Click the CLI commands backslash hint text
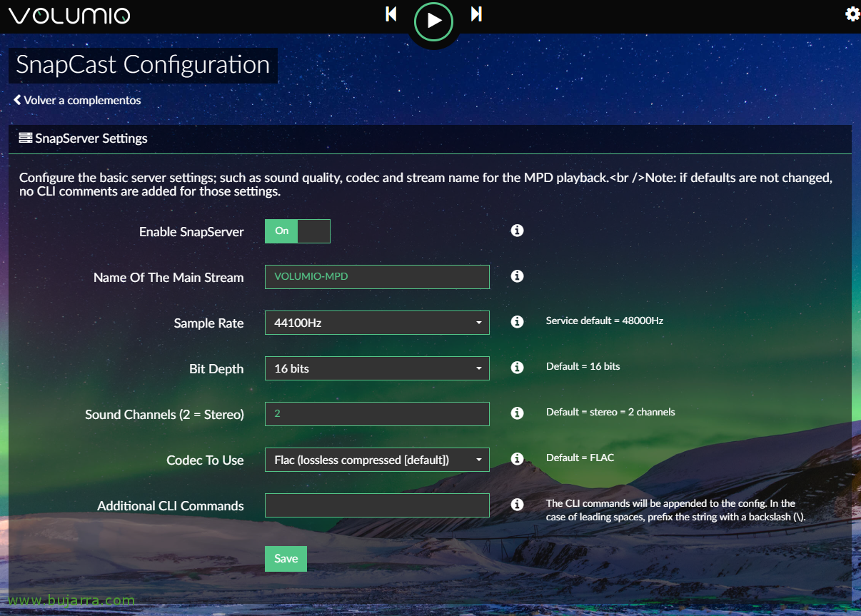 (675, 510)
